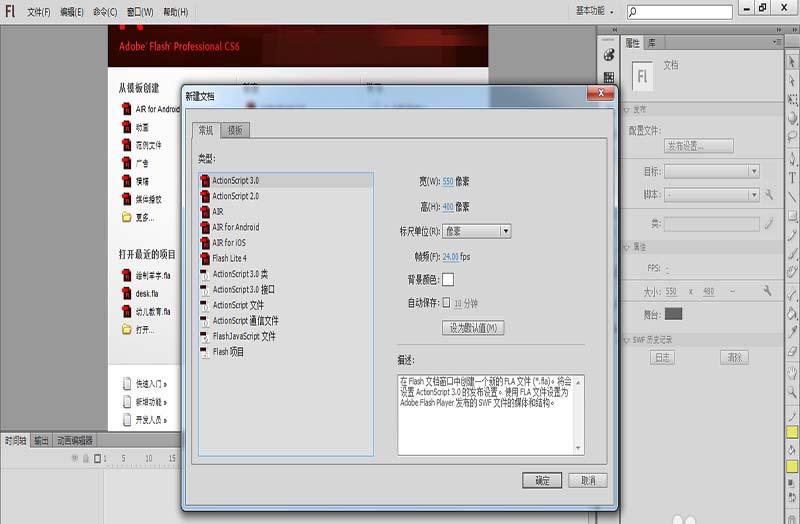Select the Hand tool
The image size is (800, 524).
[792, 373]
